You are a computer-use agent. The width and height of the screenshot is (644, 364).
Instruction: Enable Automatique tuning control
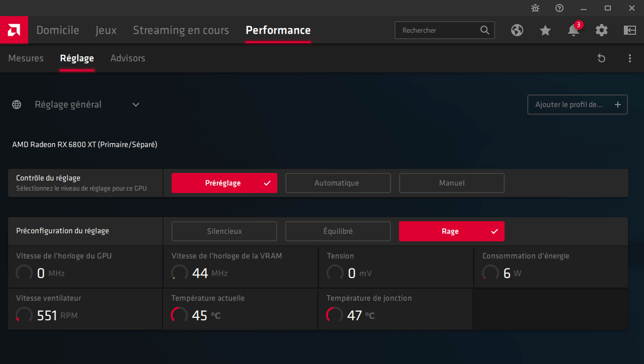[x=338, y=183]
